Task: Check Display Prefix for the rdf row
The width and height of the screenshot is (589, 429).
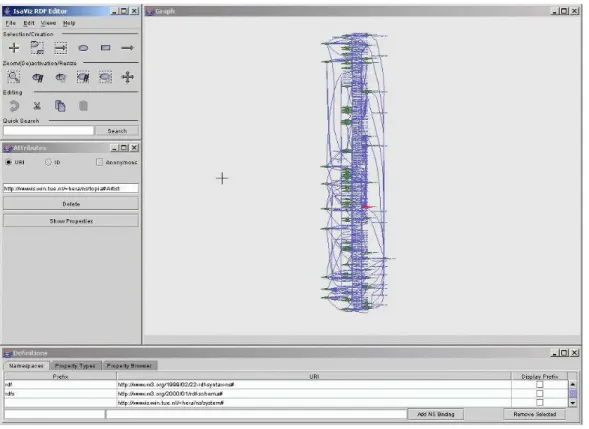Action: point(539,384)
